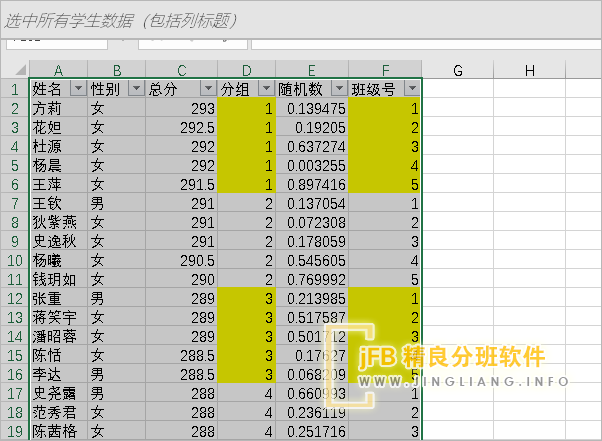The image size is (602, 441).
Task: Open the 姓名 column filter dropdown
Action: click(78, 89)
